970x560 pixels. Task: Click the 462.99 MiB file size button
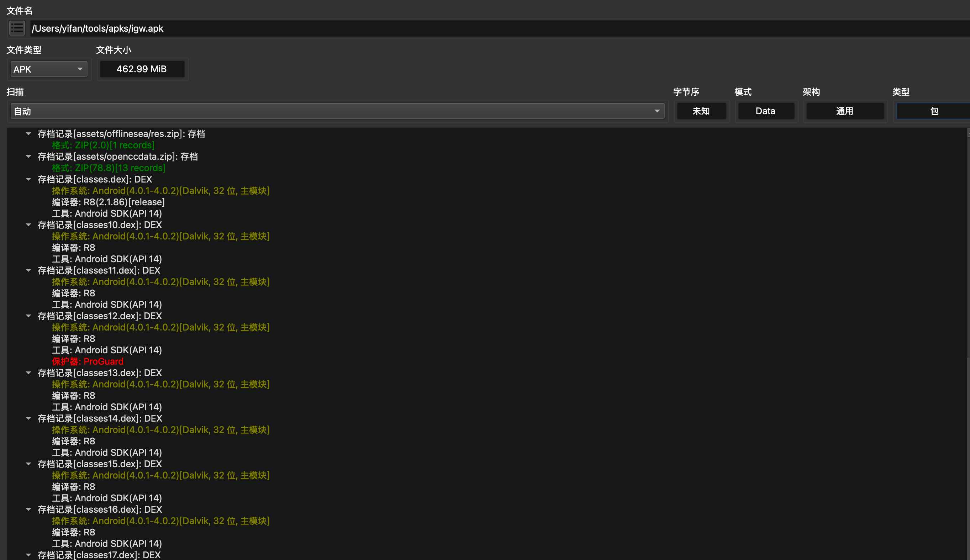[x=142, y=69]
